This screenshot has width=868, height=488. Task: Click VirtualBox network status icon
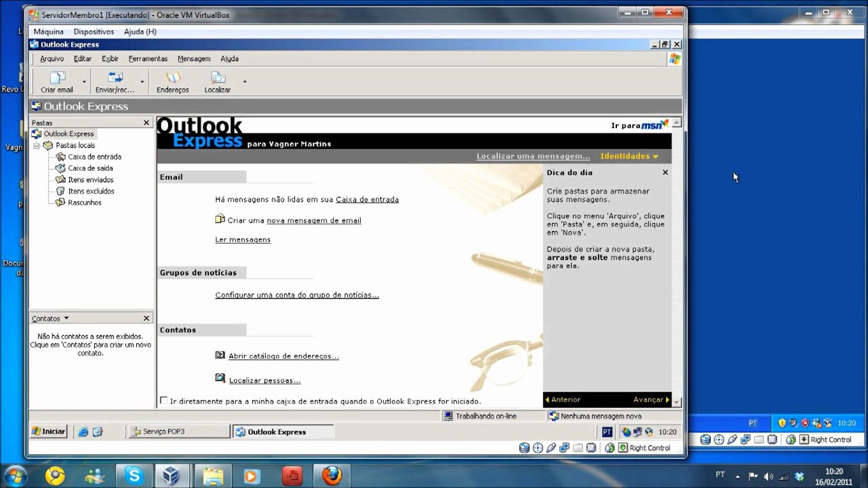[x=564, y=448]
